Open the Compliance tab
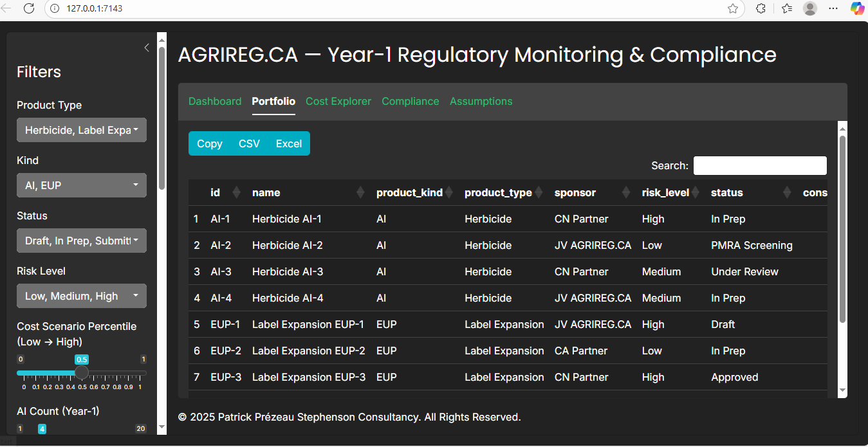This screenshot has width=868, height=447. (410, 101)
